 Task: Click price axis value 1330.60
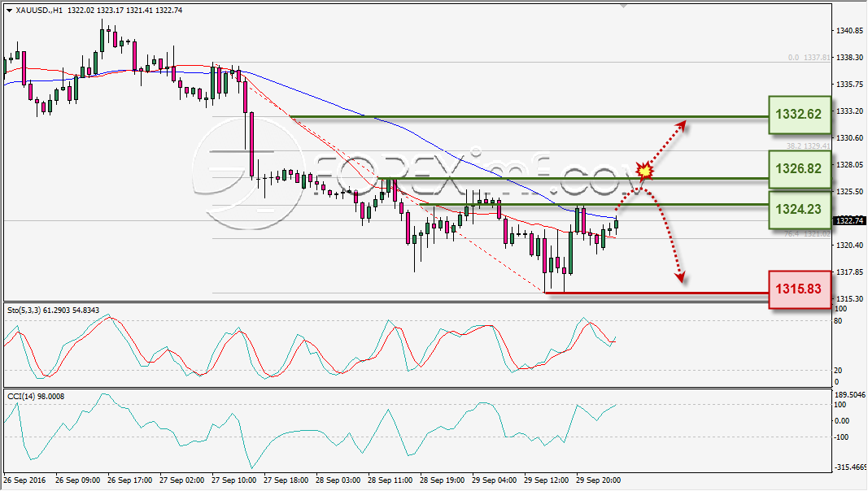coord(849,137)
